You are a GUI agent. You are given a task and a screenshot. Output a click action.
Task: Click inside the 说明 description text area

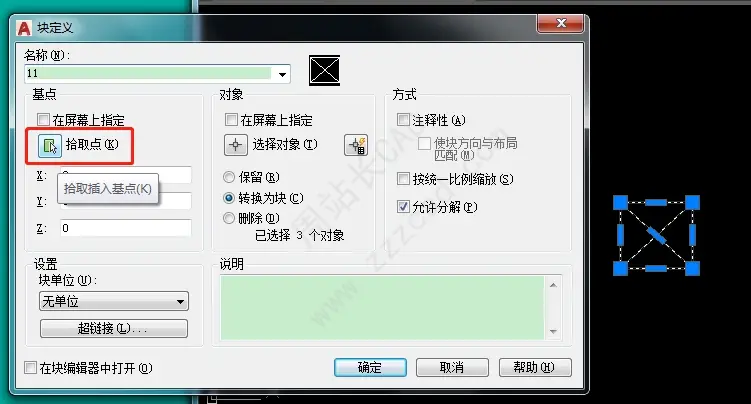[382, 308]
